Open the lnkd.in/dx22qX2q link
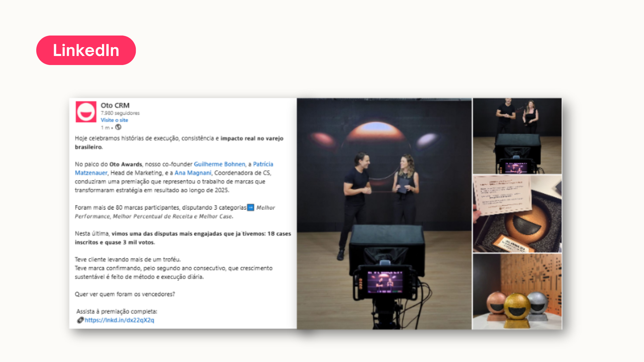This screenshot has height=362, width=644. (119, 320)
